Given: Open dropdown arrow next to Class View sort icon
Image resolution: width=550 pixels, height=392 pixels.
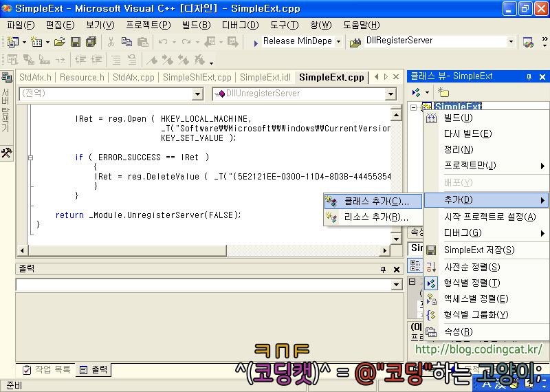Looking at the screenshot, I should tap(427, 93).
